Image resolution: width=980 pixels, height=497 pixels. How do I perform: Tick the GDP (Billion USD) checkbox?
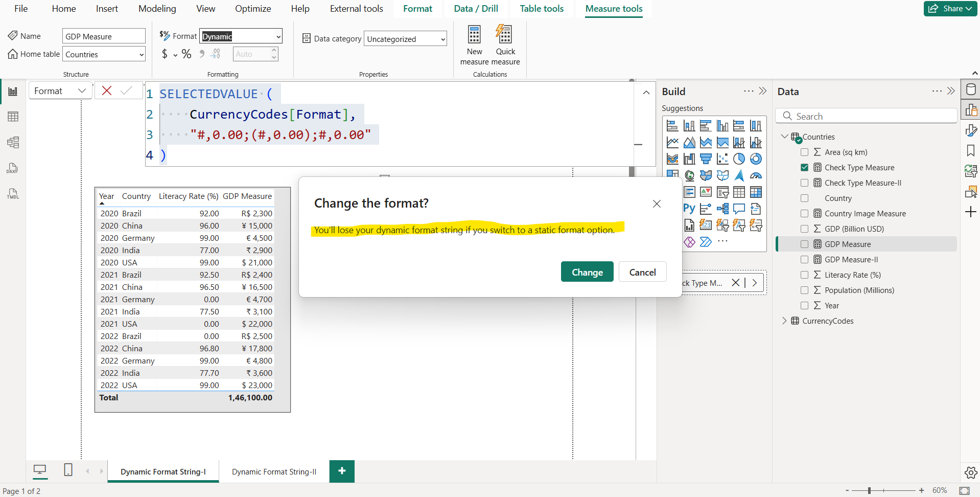click(x=804, y=229)
